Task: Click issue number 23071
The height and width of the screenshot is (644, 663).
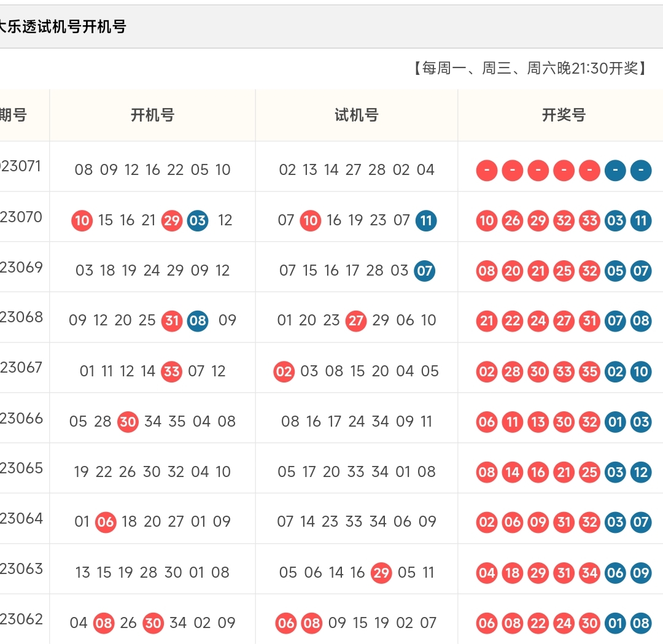Action: (21, 166)
